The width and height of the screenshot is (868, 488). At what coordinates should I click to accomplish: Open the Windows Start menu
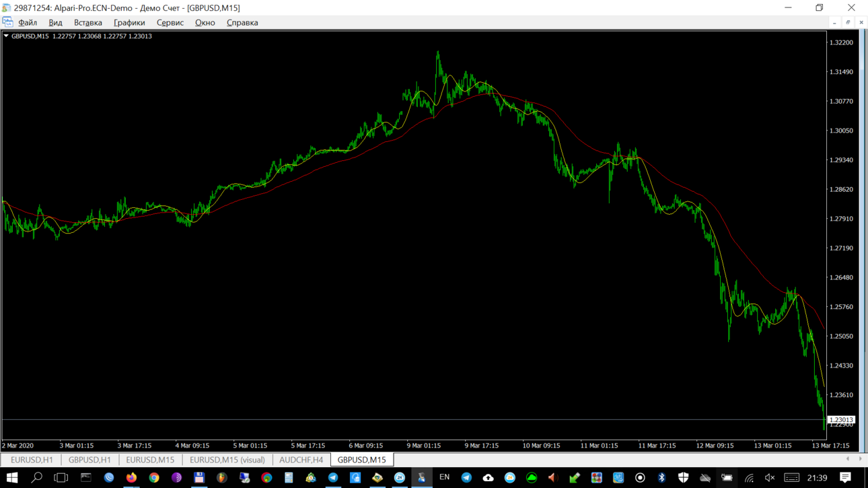[12, 478]
